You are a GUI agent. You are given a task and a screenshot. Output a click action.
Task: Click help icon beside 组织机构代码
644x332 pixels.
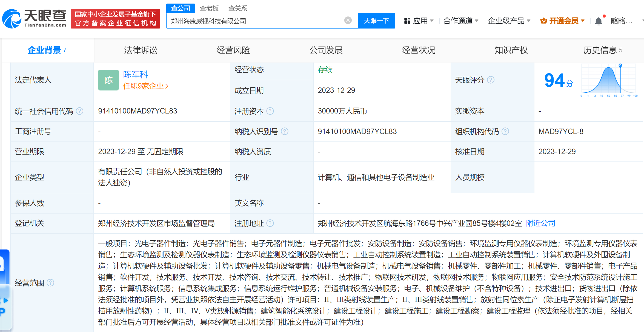tap(505, 131)
